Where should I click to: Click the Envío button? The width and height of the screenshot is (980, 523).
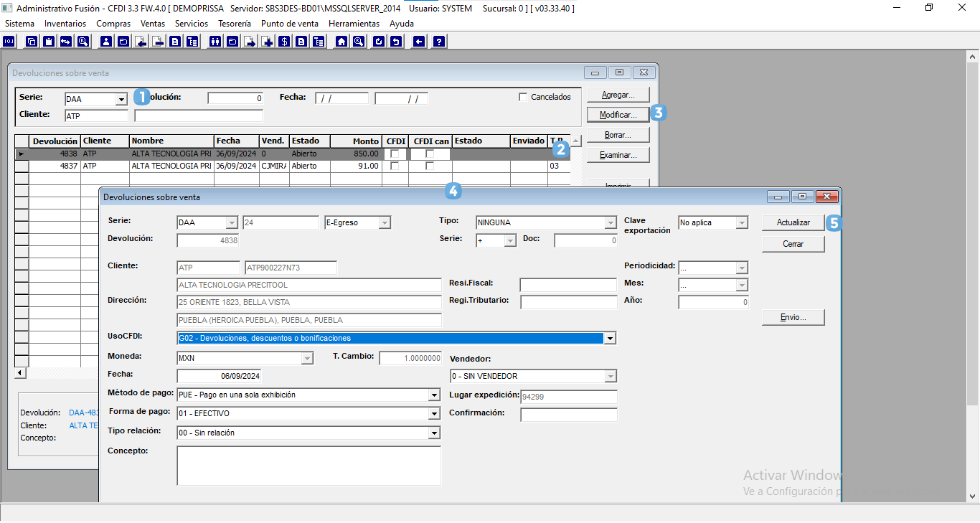pos(793,317)
